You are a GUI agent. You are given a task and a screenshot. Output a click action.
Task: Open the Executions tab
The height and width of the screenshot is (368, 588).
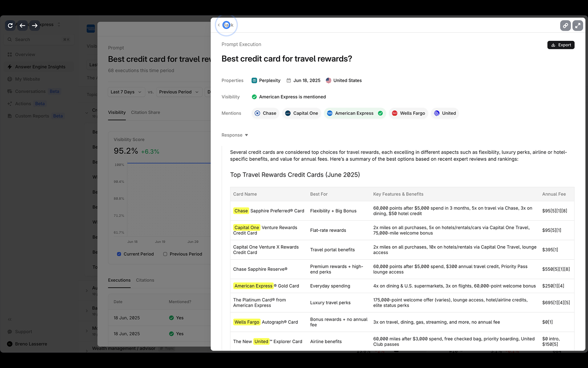(x=119, y=280)
